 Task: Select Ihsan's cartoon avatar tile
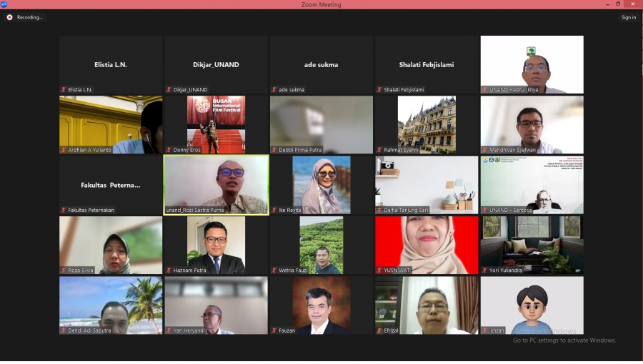pos(532,305)
